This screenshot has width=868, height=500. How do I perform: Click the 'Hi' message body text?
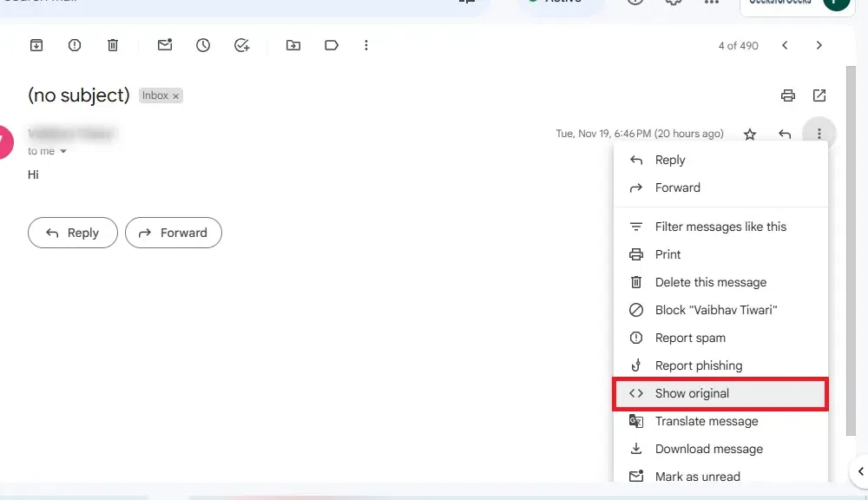click(x=33, y=175)
